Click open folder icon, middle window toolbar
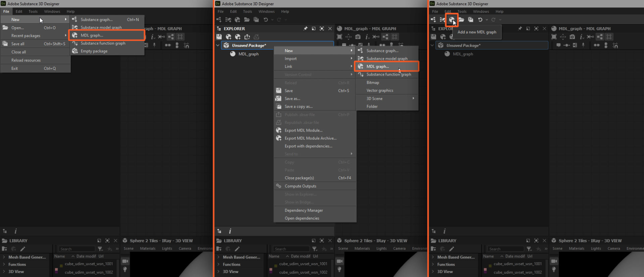644x277 pixels. tap(247, 20)
